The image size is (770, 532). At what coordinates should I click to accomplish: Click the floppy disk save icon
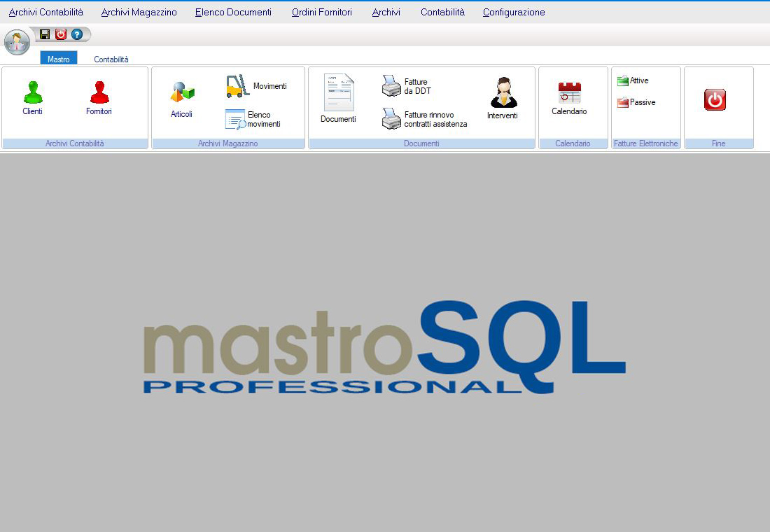(x=45, y=34)
